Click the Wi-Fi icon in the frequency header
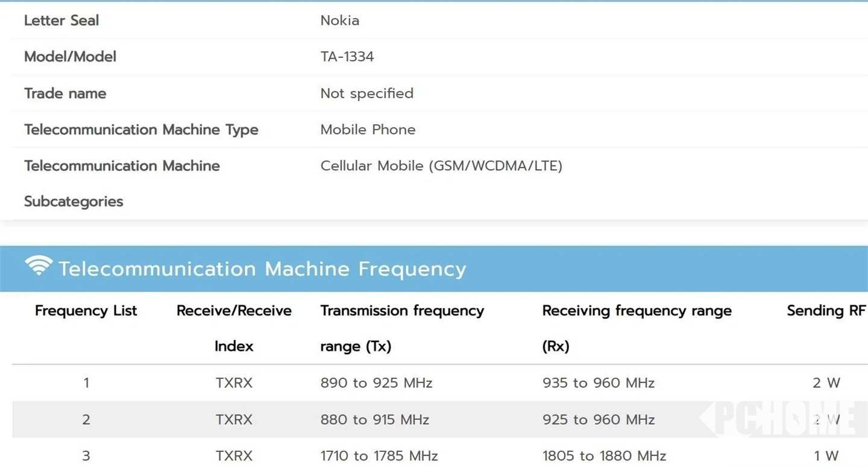Image resolution: width=868 pixels, height=467 pixels. coord(39,266)
